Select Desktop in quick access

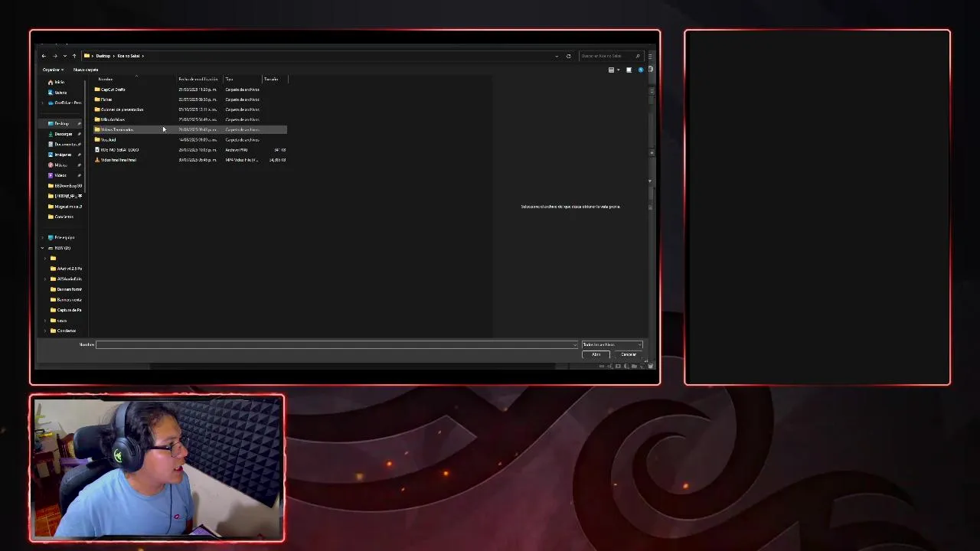click(61, 123)
